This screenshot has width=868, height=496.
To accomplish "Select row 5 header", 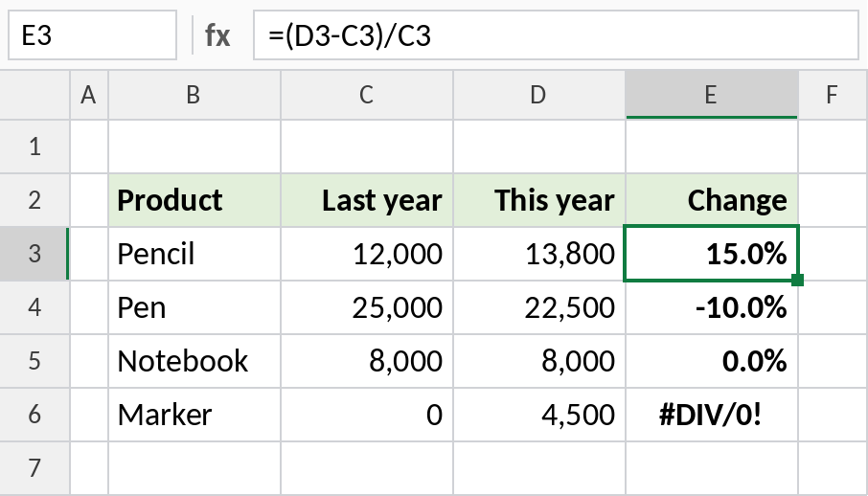I will [x=34, y=361].
